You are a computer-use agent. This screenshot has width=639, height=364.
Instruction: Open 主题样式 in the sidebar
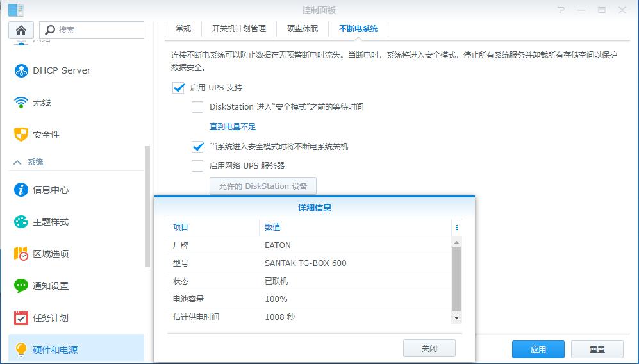[51, 222]
